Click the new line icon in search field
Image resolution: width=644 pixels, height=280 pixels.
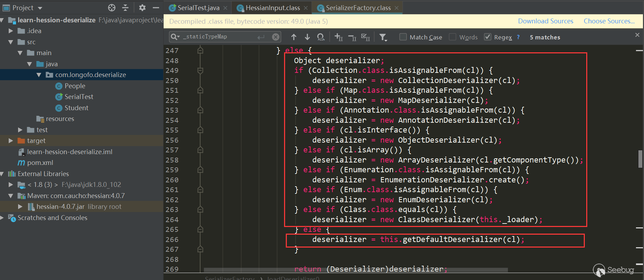click(x=261, y=37)
